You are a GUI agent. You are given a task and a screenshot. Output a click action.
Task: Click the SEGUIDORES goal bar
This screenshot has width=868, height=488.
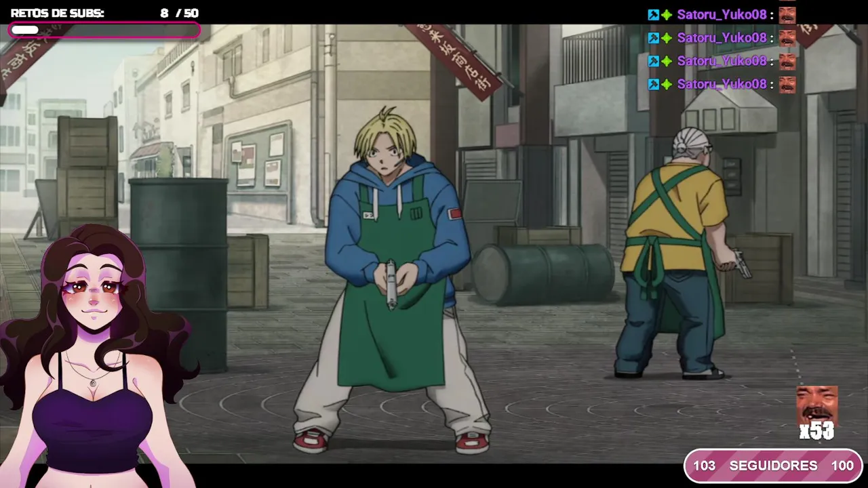pyautogui.click(x=773, y=466)
